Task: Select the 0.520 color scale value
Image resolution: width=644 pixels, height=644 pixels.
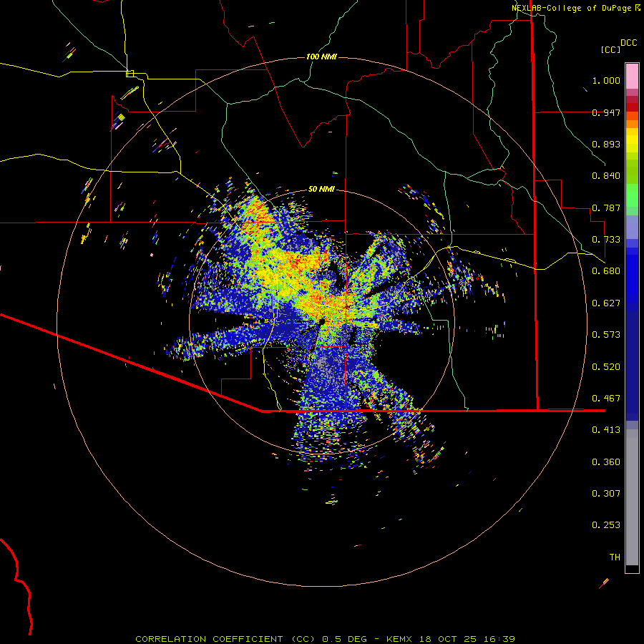Action: [606, 367]
